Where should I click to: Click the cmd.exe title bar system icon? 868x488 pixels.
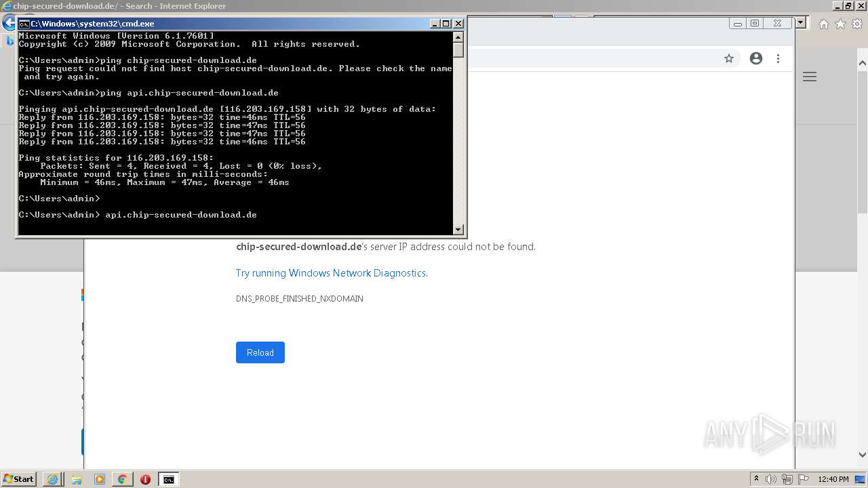24,24
